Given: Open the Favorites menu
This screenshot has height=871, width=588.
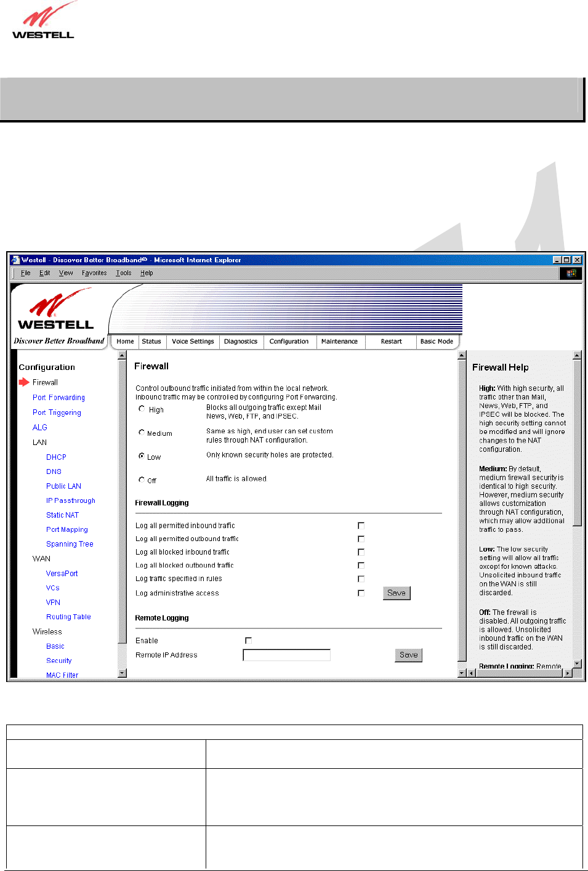Looking at the screenshot, I should coord(94,273).
